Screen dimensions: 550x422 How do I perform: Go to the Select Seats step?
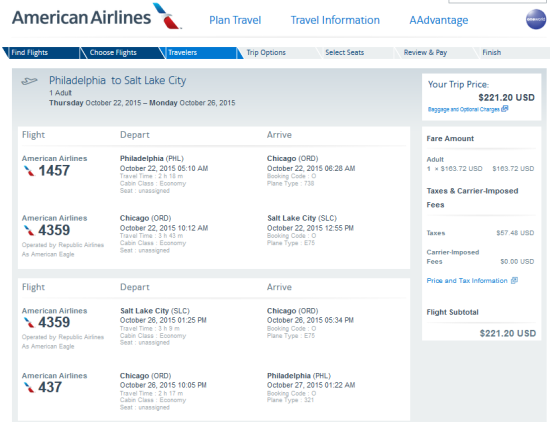[x=344, y=53]
